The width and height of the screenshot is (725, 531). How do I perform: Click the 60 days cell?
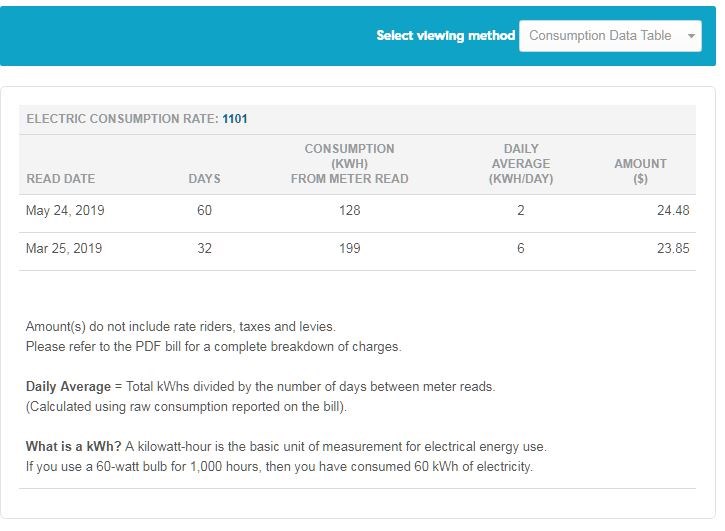tap(204, 211)
